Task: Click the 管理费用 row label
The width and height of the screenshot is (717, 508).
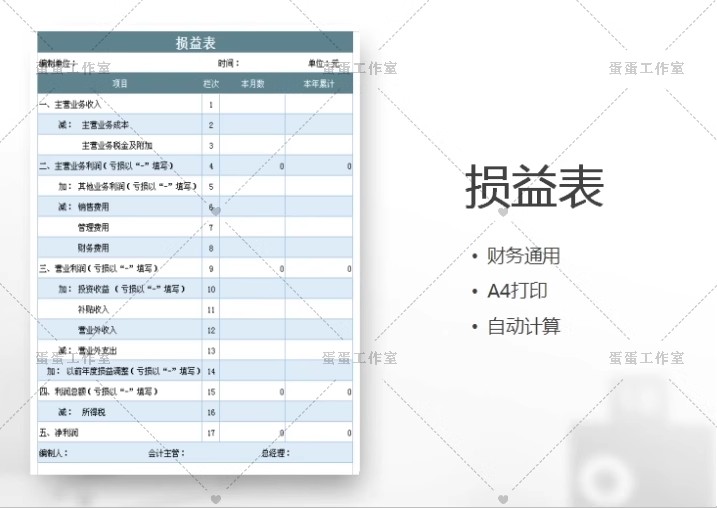Action: pos(93,227)
